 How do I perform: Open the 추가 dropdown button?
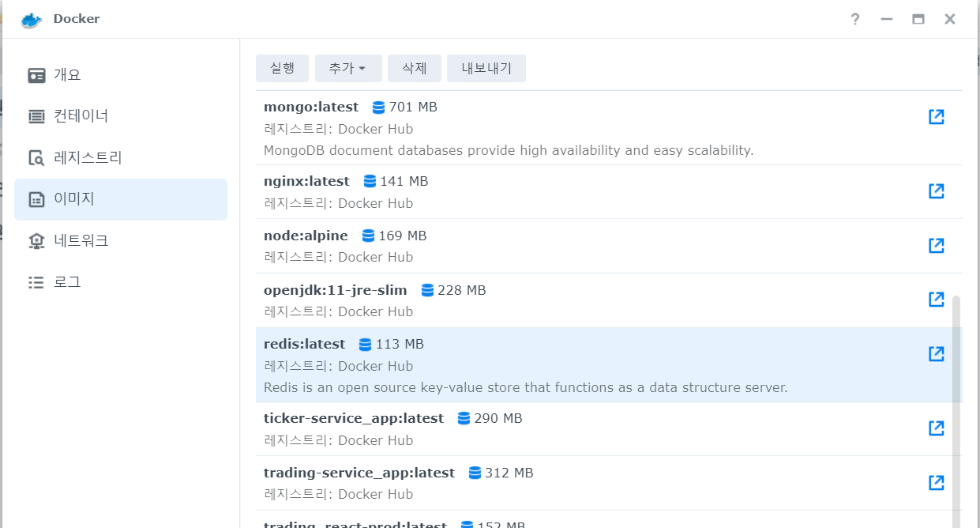pyautogui.click(x=348, y=68)
